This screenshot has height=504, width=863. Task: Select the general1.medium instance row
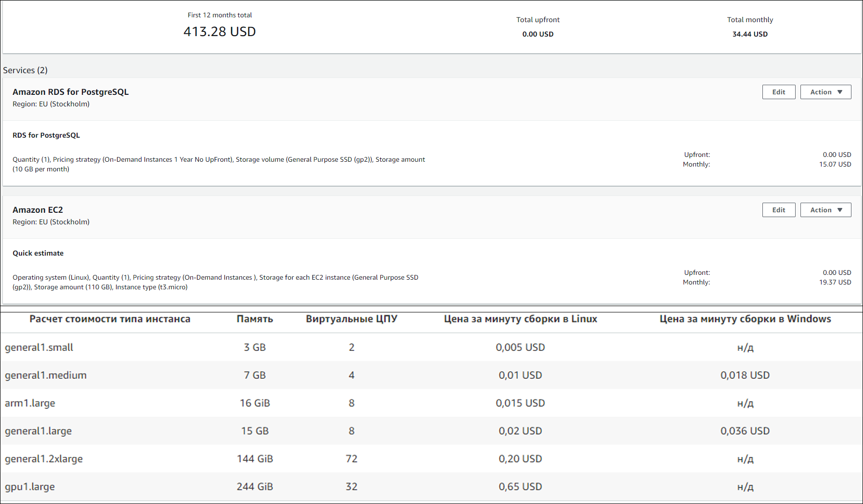(431, 375)
